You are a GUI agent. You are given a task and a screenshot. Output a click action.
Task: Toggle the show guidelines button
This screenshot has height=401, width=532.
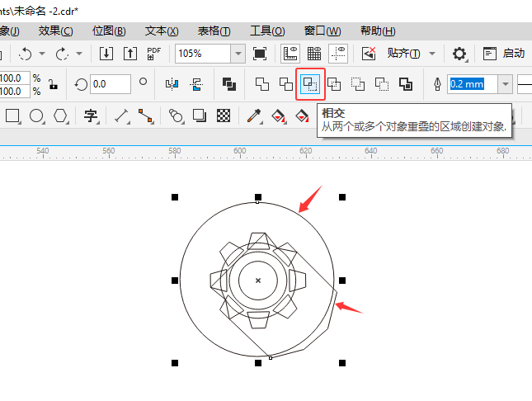pos(338,54)
